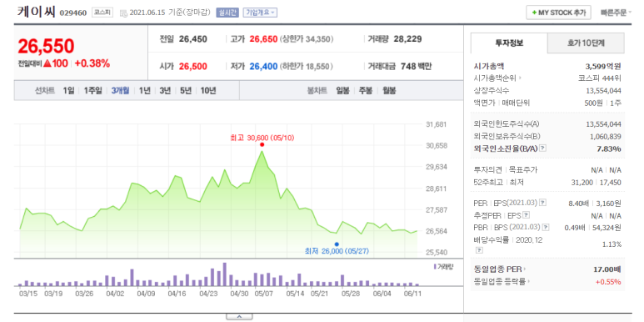Screen dimensions: 644x322
Task: Click the previous close value 26,450
Action: click(193, 39)
